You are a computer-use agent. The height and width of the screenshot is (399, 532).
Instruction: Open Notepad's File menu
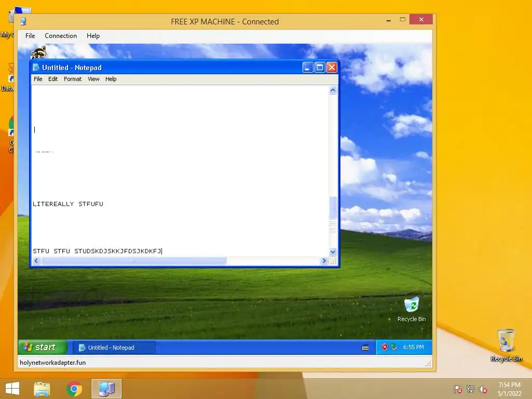(38, 79)
